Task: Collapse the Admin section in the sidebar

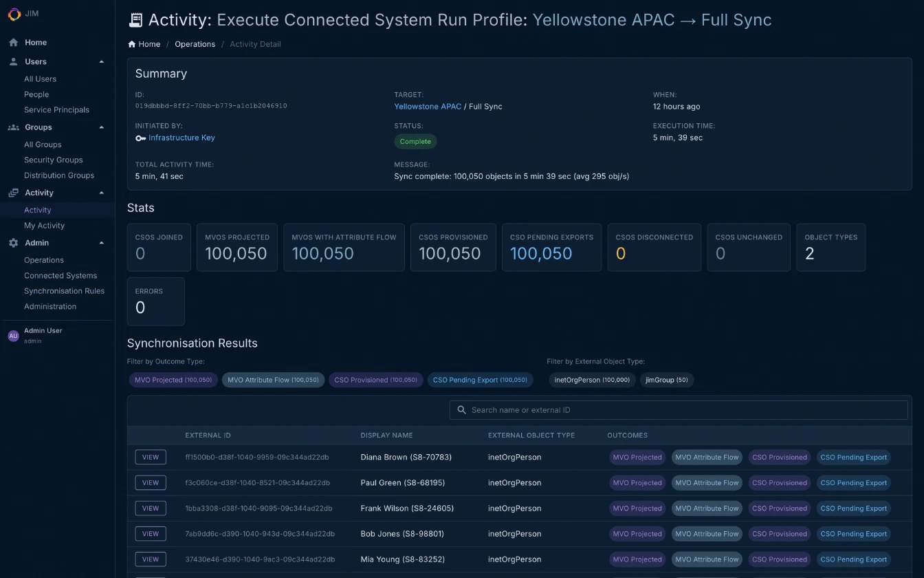Action: point(102,242)
